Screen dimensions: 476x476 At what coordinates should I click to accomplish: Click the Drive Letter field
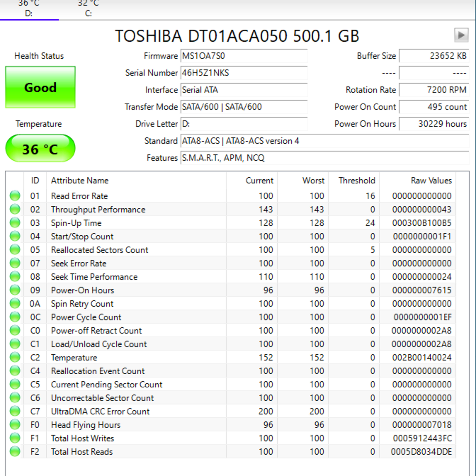click(x=244, y=124)
